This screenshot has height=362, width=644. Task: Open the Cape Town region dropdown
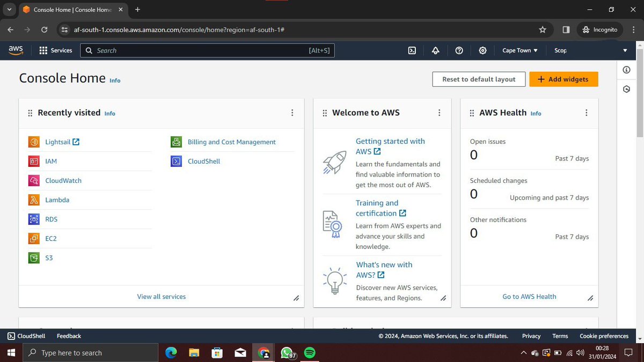(519, 50)
